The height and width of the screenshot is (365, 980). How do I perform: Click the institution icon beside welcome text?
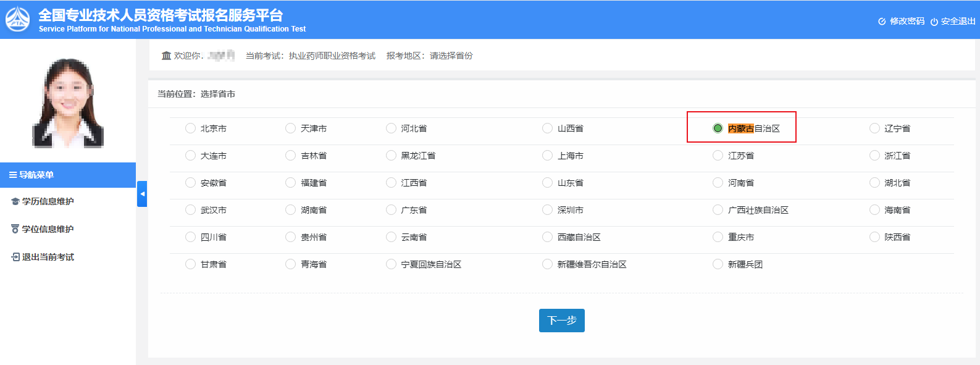click(166, 56)
